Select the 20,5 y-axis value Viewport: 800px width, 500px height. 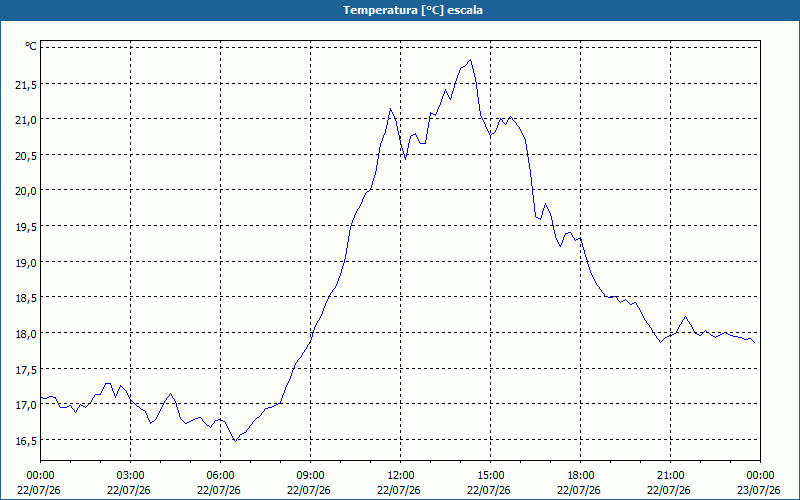(26, 156)
